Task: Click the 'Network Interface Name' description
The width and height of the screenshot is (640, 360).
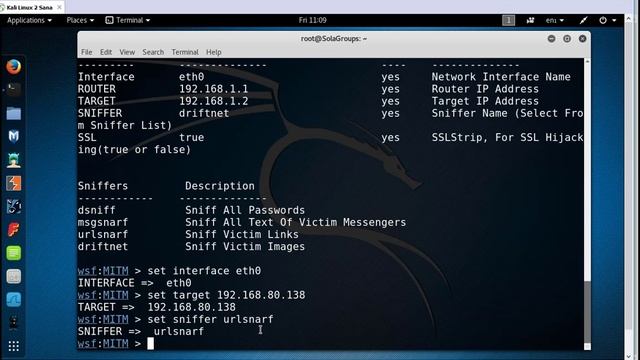Action: pos(501,77)
